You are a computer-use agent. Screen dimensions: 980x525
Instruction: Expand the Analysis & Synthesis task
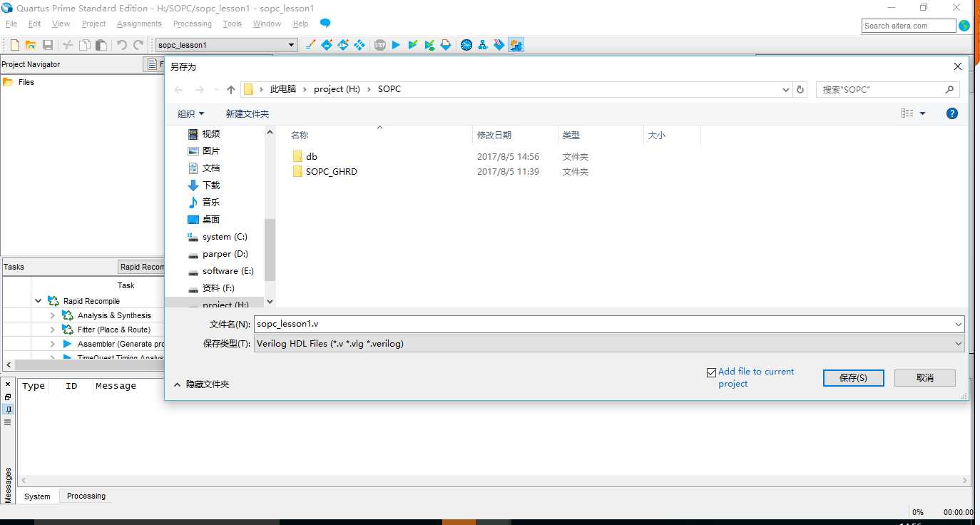(53, 315)
